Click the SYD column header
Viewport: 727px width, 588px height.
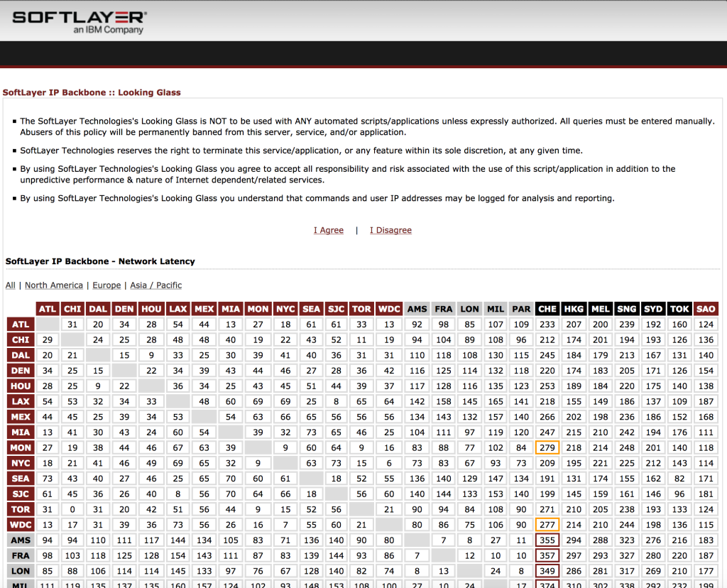click(653, 309)
